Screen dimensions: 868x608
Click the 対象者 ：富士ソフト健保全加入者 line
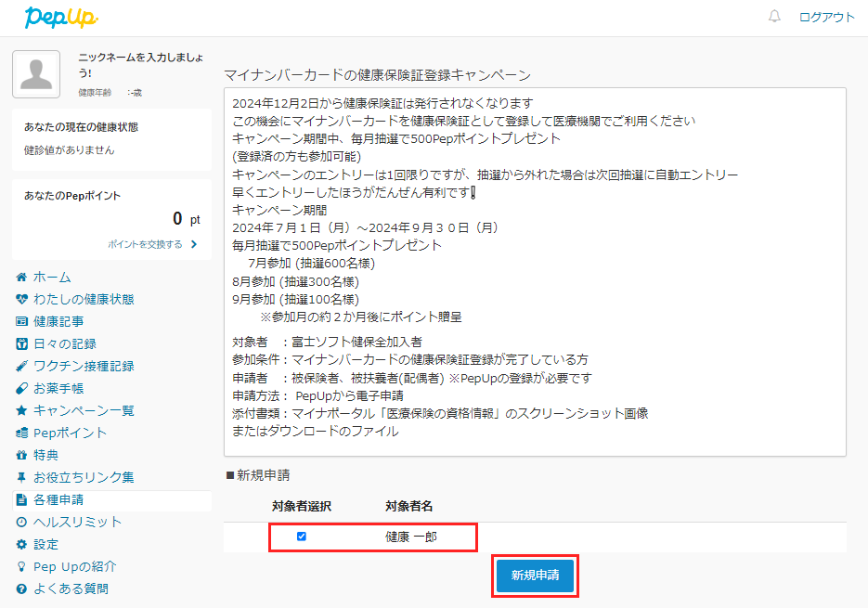327,343
